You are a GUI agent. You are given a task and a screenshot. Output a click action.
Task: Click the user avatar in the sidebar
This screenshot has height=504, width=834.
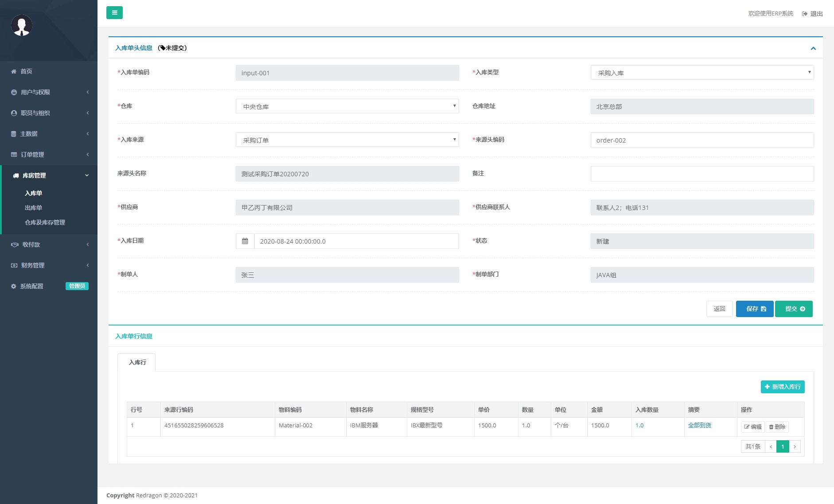pyautogui.click(x=22, y=25)
